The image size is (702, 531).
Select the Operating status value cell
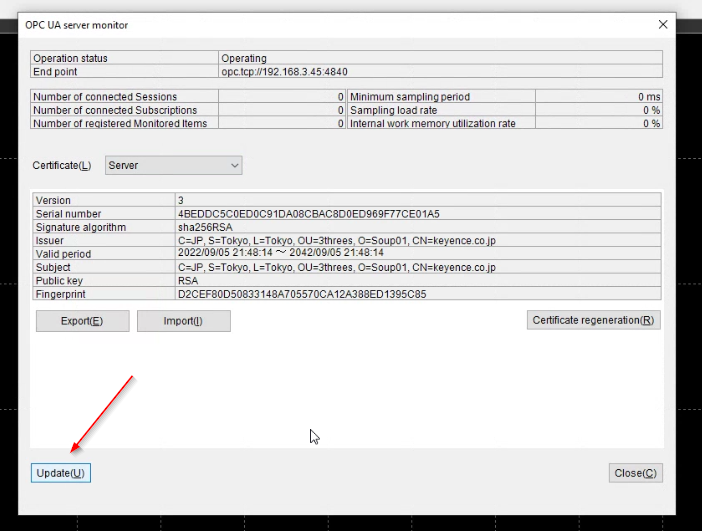[x=441, y=58]
